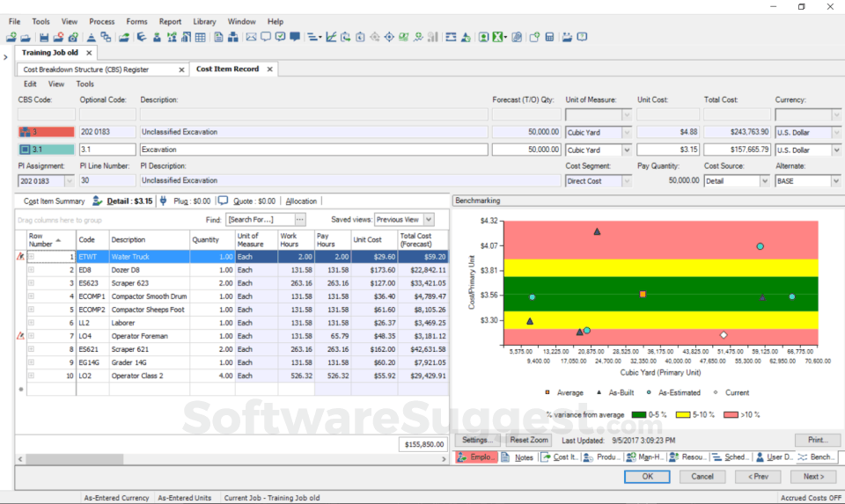Click into the Search For find field

point(260,219)
